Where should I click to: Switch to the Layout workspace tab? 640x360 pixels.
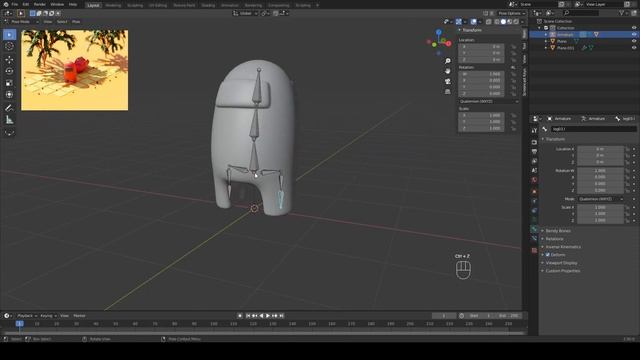(93, 5)
